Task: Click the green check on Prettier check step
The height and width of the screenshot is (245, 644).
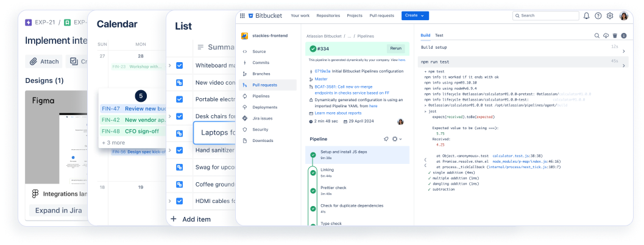Action: click(313, 190)
